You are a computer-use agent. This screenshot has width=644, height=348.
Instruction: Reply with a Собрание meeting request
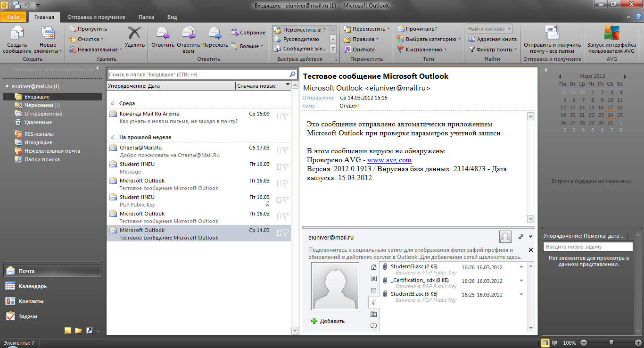(x=248, y=33)
